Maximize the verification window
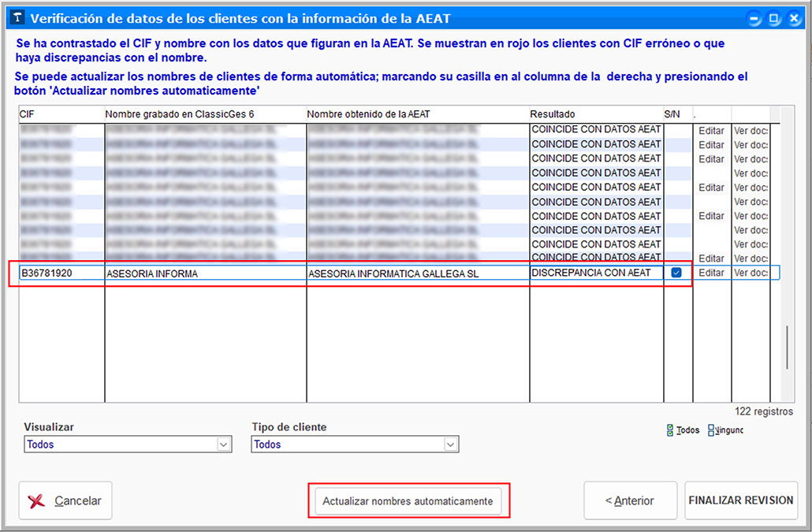 (774, 18)
